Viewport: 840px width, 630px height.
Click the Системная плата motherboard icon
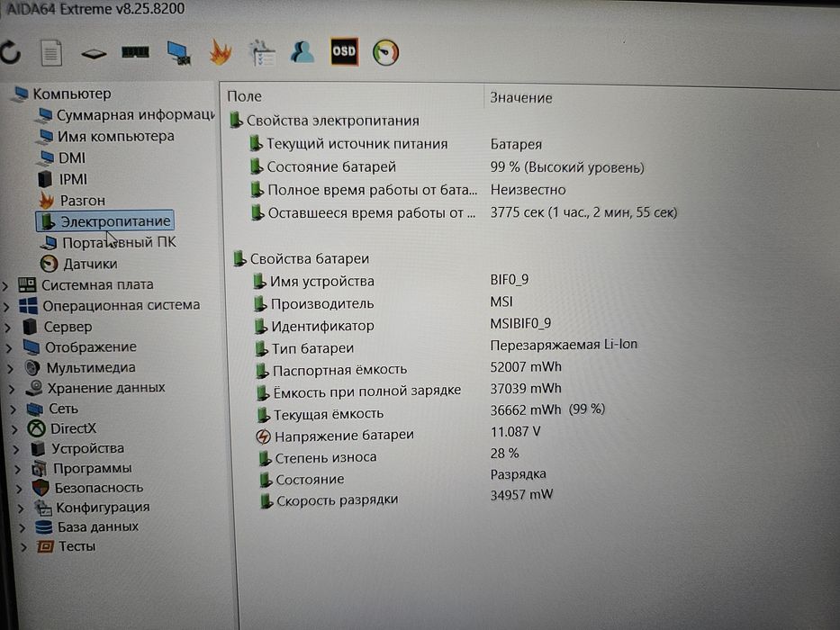tap(27, 284)
